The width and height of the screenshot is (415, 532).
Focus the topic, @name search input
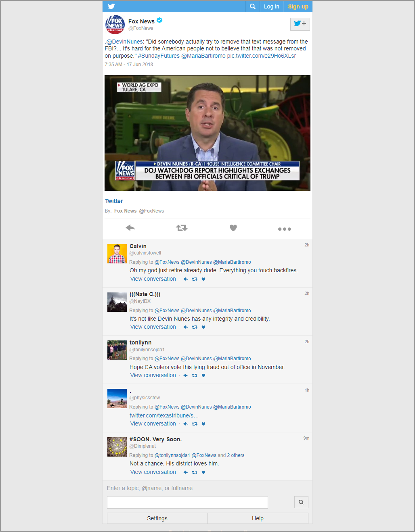click(x=187, y=502)
